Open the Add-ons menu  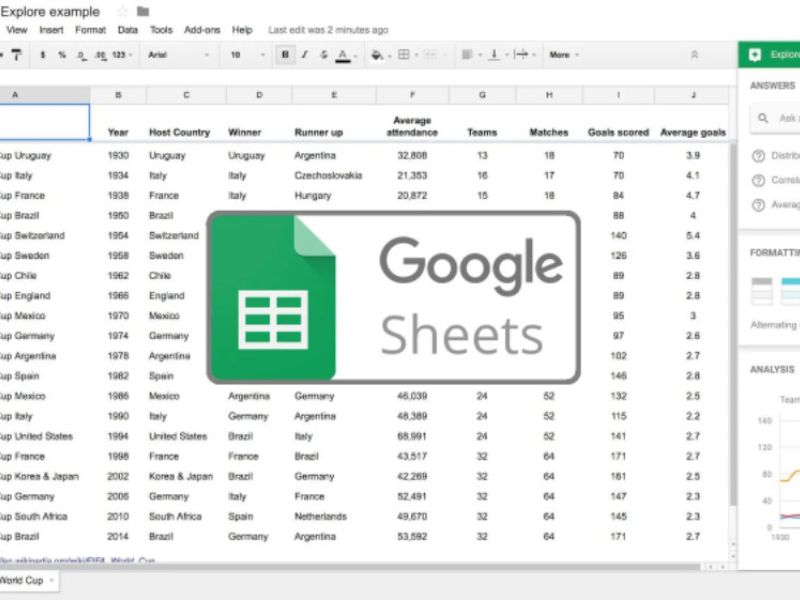(x=202, y=30)
